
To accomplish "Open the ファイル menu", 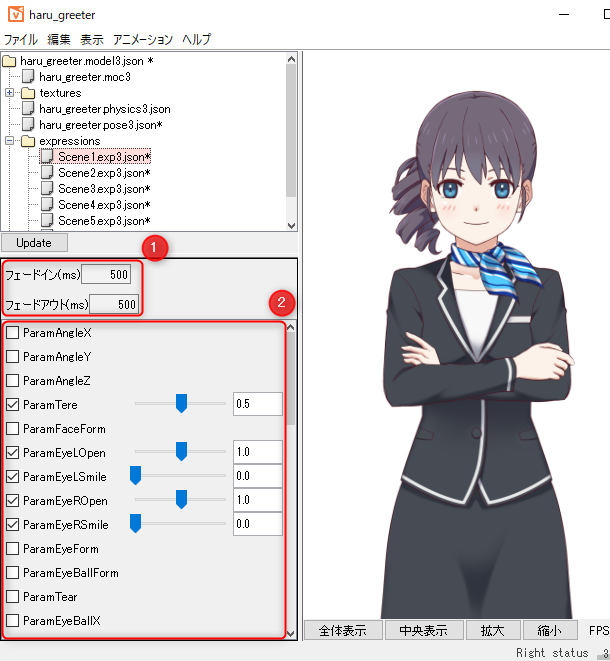I will pos(21,40).
